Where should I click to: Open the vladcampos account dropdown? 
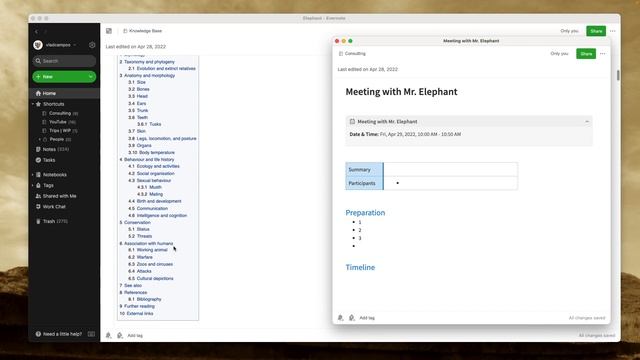[75, 45]
